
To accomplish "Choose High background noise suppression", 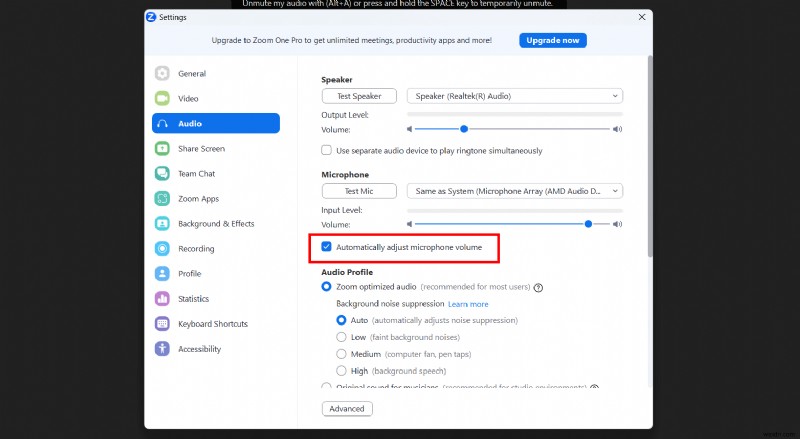I will pyautogui.click(x=341, y=371).
